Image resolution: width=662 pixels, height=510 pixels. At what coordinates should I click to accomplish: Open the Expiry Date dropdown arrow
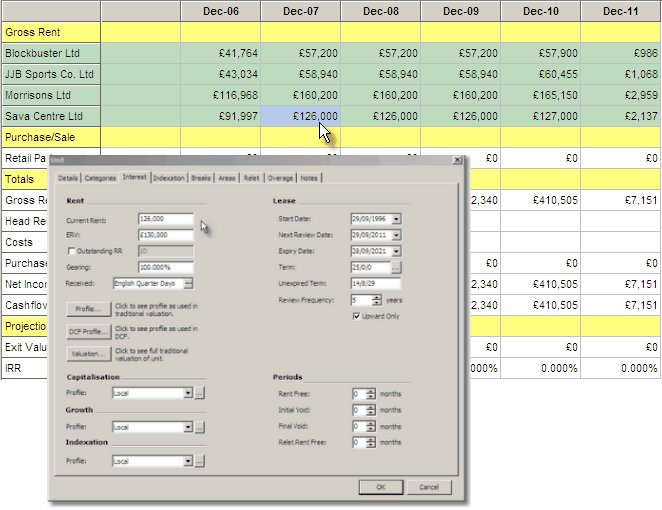396,251
